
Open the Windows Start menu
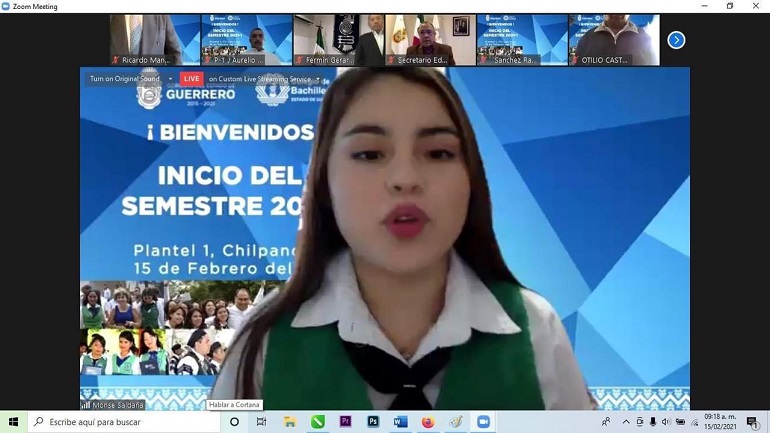pos(13,422)
